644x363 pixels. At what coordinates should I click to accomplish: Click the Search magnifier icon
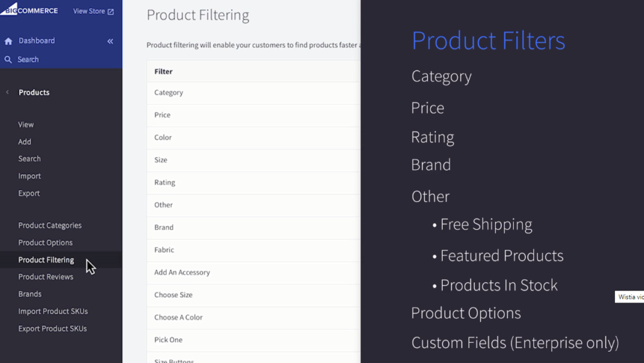click(x=8, y=60)
